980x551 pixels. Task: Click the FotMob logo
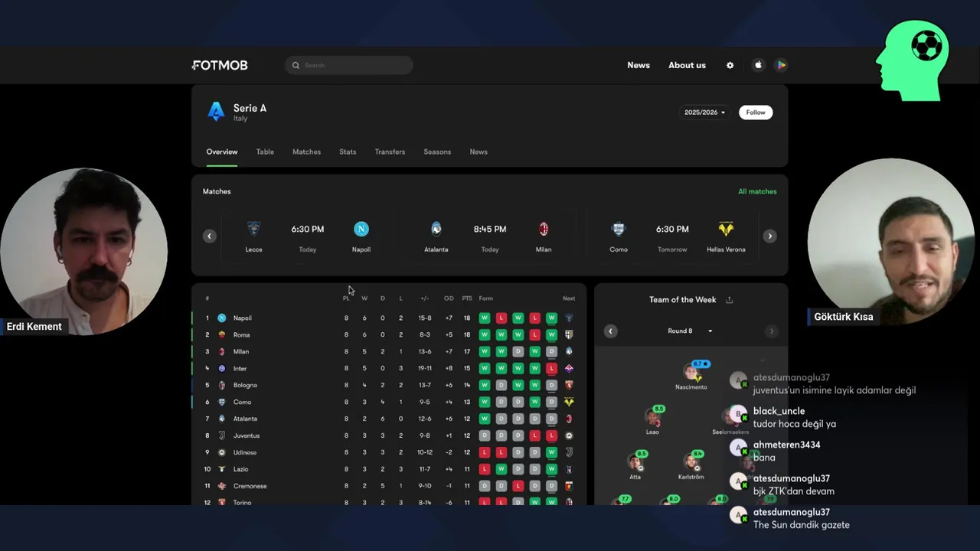click(x=220, y=65)
